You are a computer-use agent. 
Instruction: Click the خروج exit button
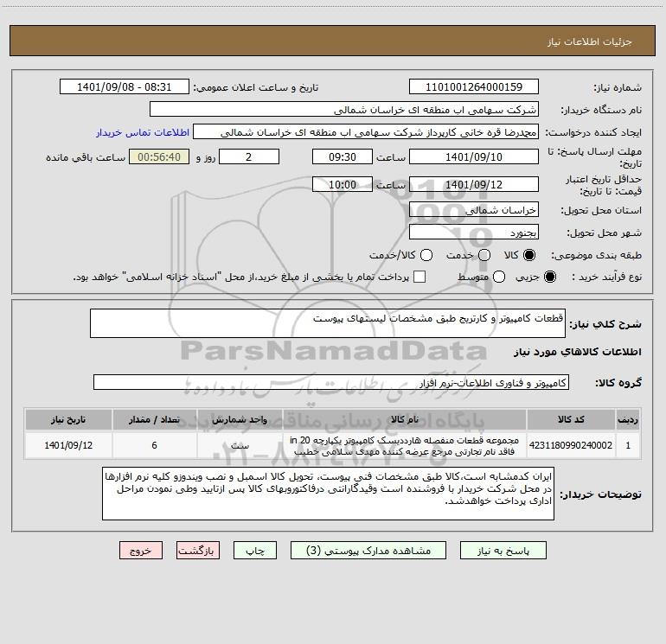pos(141,551)
